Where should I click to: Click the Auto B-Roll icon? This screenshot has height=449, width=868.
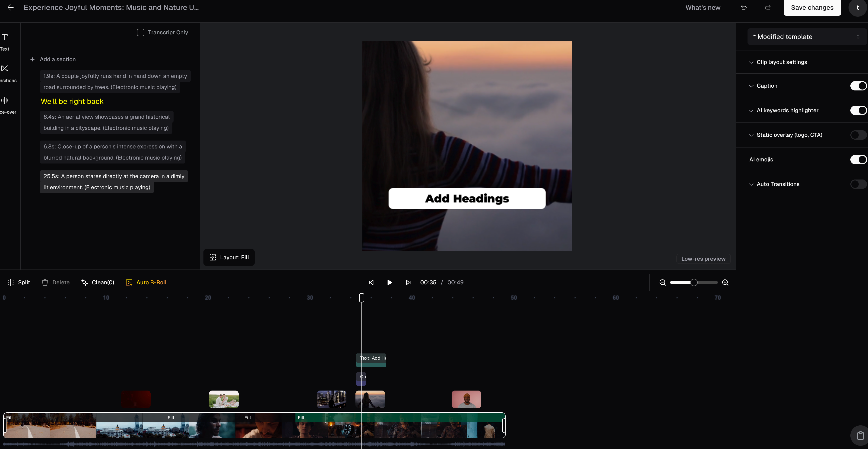[129, 282]
